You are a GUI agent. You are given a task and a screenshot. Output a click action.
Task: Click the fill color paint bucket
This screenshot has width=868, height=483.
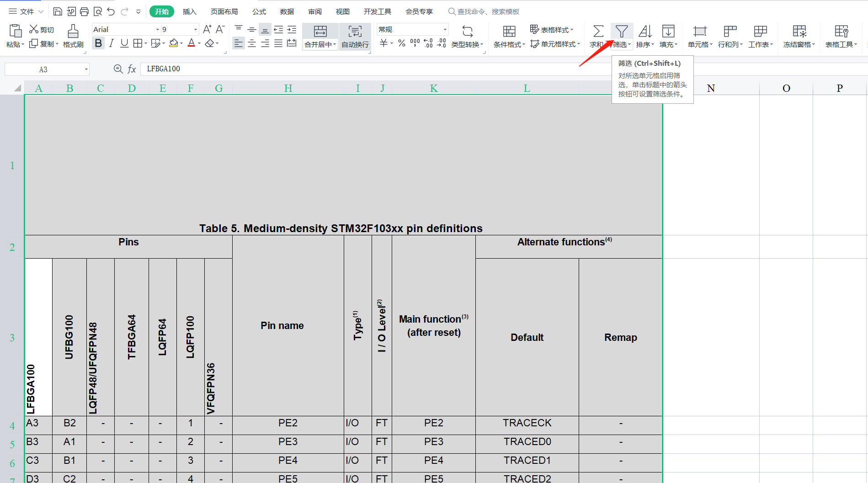(174, 43)
